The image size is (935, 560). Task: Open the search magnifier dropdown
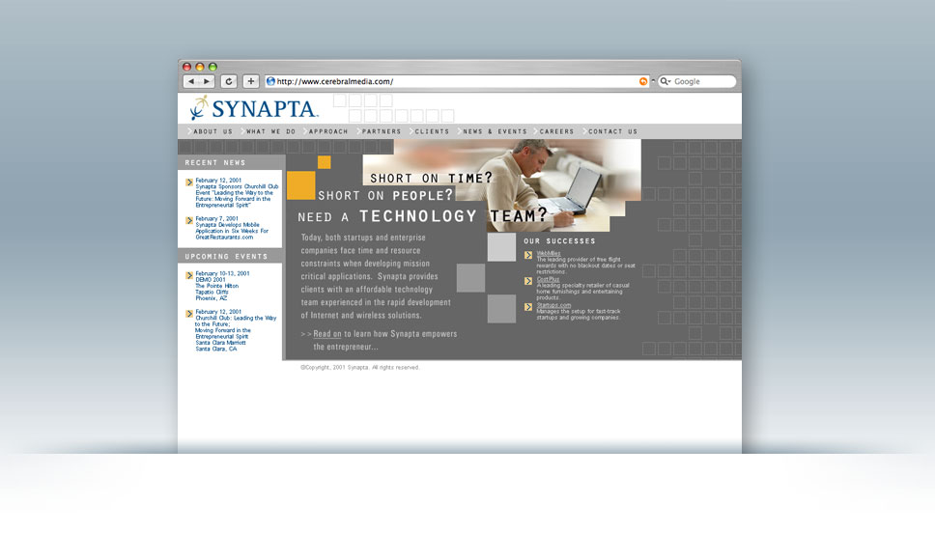[x=666, y=82]
